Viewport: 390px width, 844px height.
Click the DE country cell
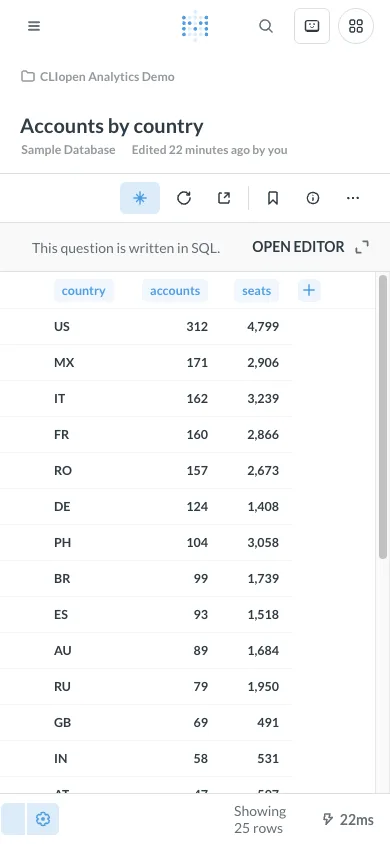click(62, 507)
